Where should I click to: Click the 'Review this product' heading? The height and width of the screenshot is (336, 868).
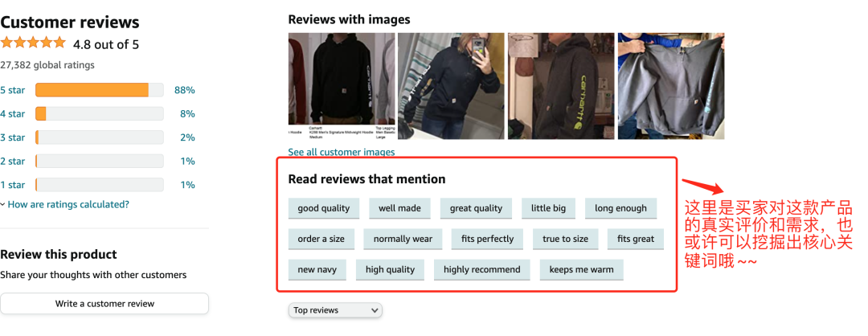point(59,255)
